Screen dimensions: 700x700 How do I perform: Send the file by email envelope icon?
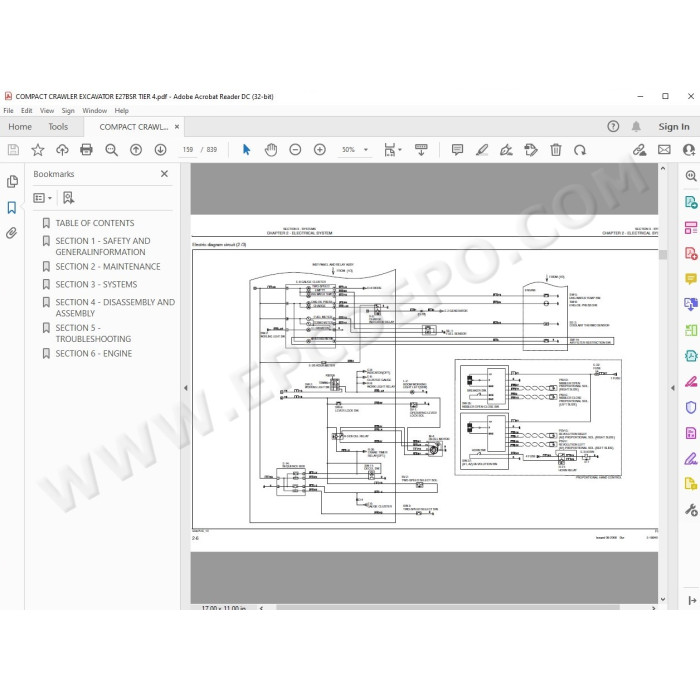(664, 150)
